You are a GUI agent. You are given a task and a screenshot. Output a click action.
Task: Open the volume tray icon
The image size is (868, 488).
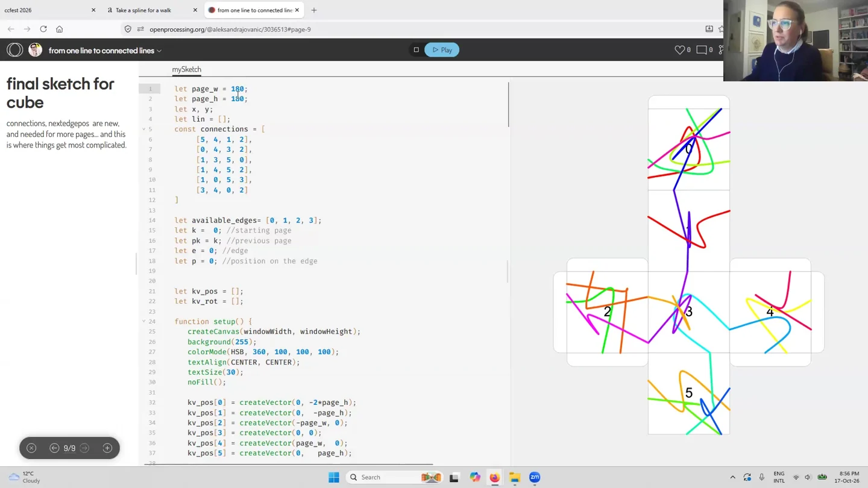tap(808, 477)
